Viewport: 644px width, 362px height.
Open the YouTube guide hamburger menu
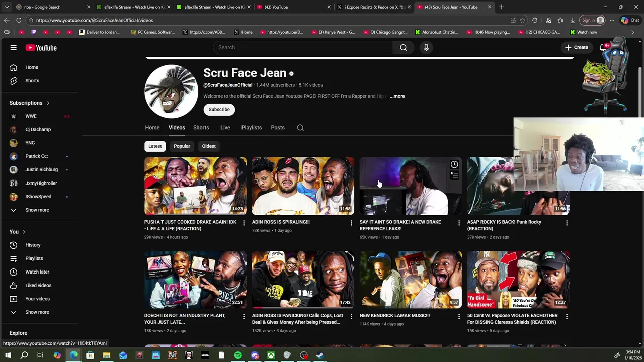coord(14,48)
